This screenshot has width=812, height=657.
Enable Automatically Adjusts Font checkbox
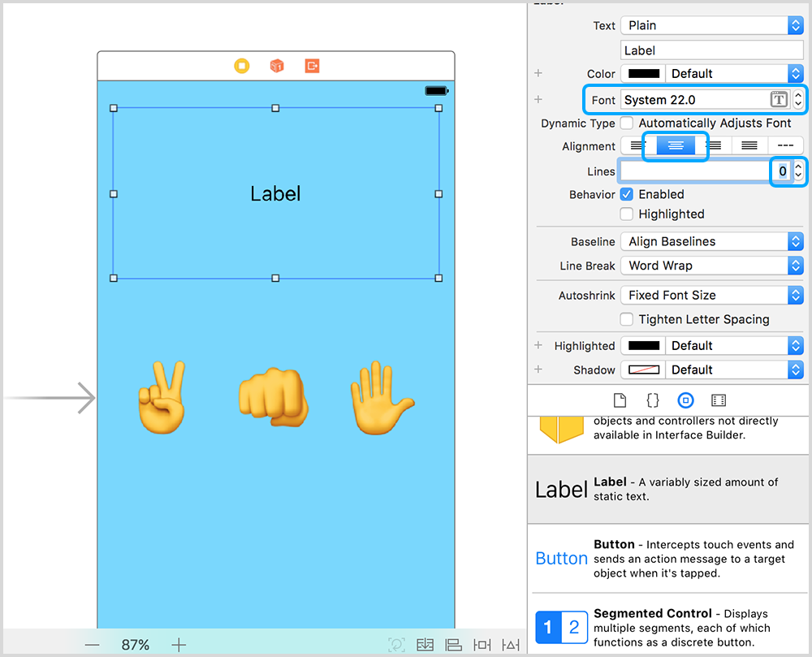point(627,123)
